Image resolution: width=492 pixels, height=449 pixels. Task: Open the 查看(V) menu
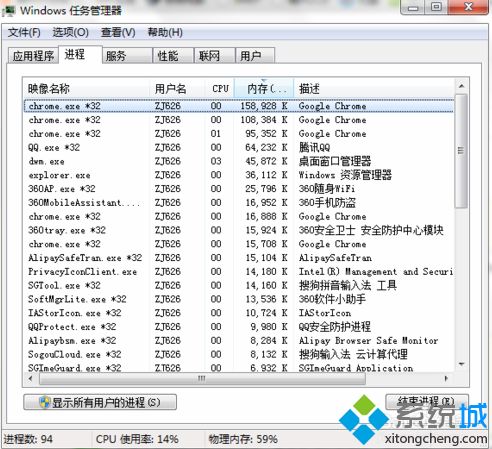tap(118, 33)
